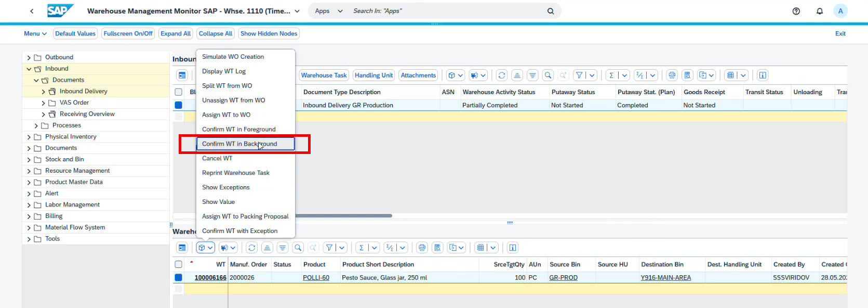Refresh the upper inbound delivery table

point(501,75)
